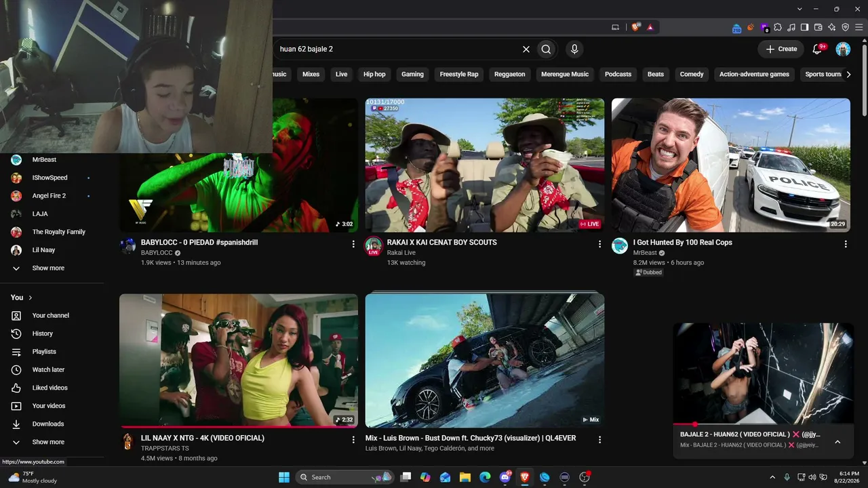The width and height of the screenshot is (868, 488).
Task: Show hidden system tray icons
Action: [772, 477]
